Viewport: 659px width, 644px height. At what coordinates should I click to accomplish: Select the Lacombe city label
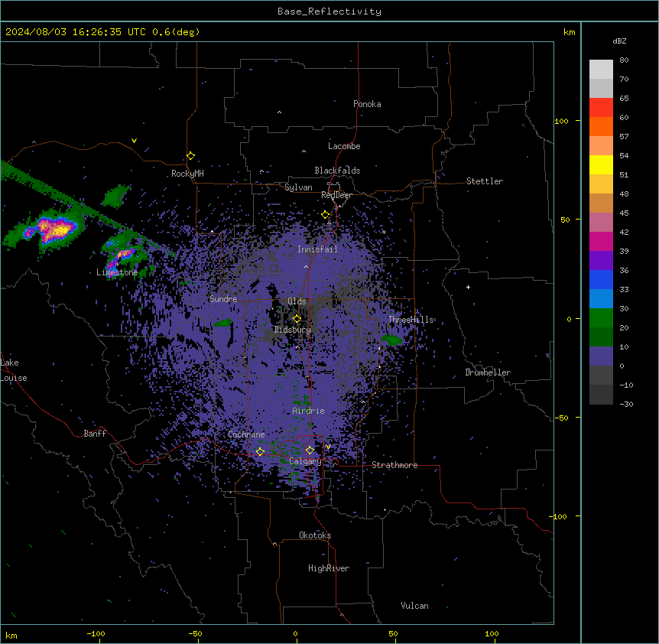pyautogui.click(x=344, y=146)
